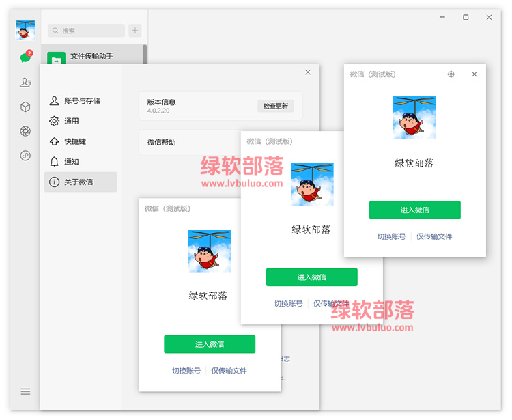Click the 检查更新 button

point(276,106)
